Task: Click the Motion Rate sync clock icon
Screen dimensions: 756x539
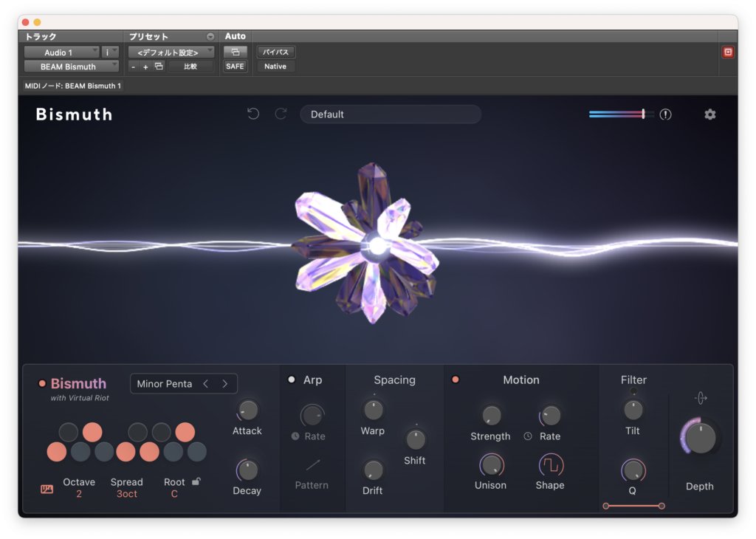Action: pyautogui.click(x=528, y=436)
